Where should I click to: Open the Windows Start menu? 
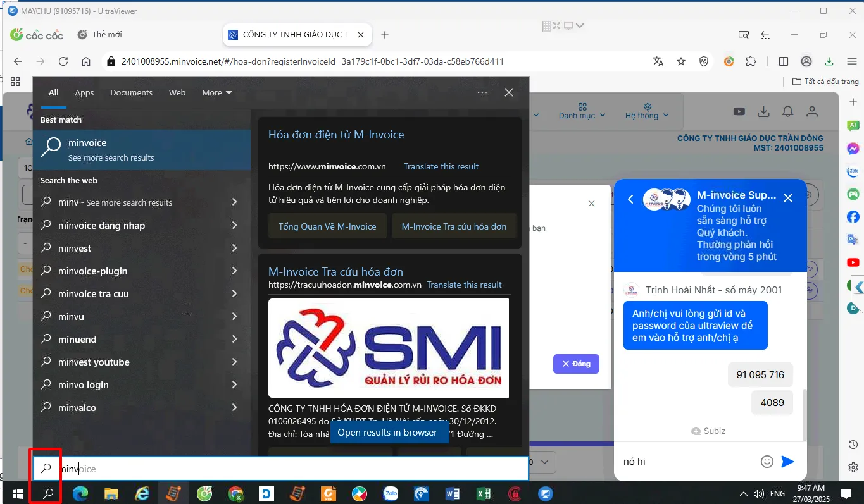point(18,494)
